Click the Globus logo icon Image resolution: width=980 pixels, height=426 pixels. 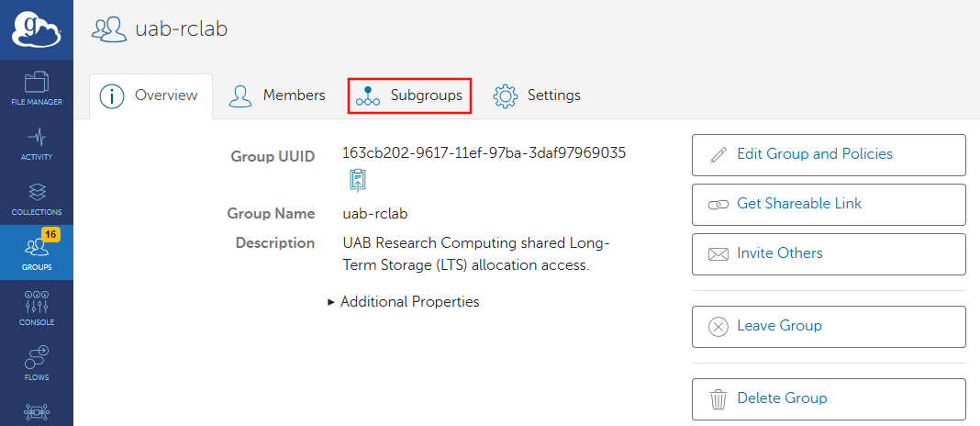coord(36,28)
